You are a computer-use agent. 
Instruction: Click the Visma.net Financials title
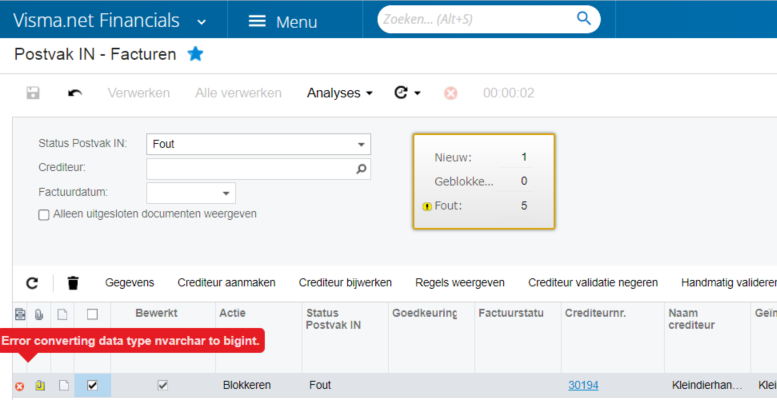point(96,20)
